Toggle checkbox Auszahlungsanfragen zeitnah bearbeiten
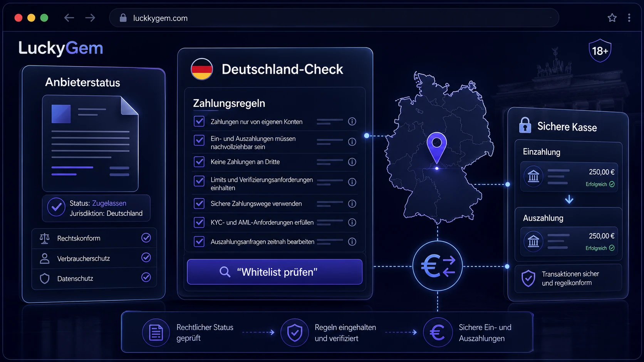The height and width of the screenshot is (362, 644). tap(199, 242)
